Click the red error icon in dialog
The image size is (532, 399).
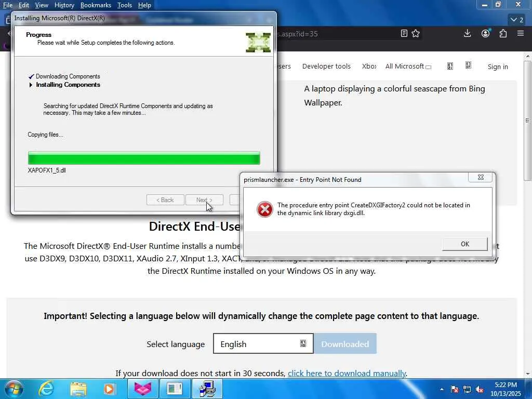264,209
